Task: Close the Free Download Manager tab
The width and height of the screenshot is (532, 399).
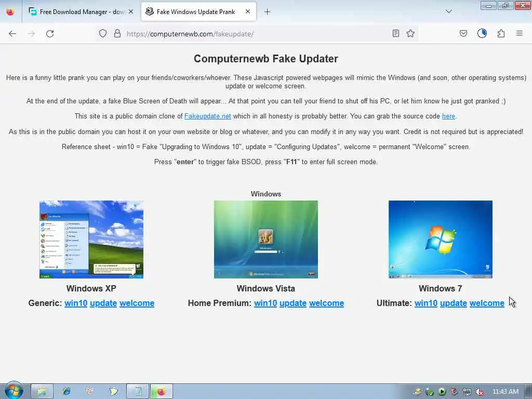Action: pos(131,11)
